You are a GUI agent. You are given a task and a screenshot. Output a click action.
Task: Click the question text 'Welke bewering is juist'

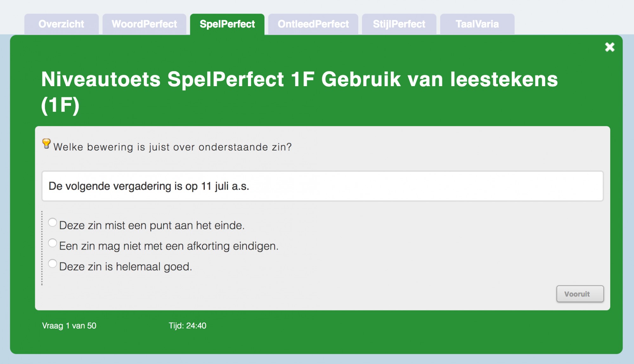(172, 147)
